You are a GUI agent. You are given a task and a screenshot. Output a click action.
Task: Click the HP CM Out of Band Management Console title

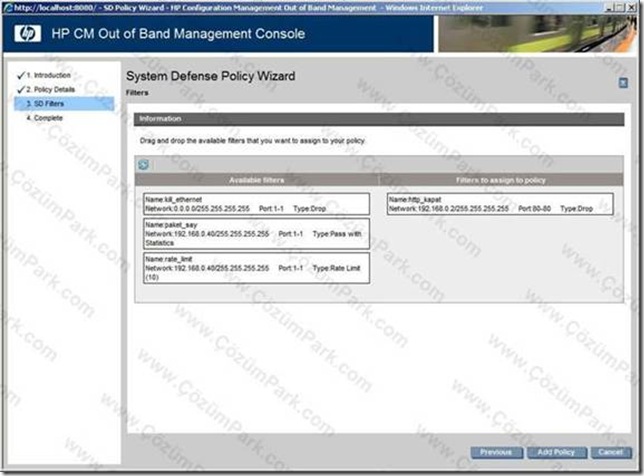coord(178,34)
